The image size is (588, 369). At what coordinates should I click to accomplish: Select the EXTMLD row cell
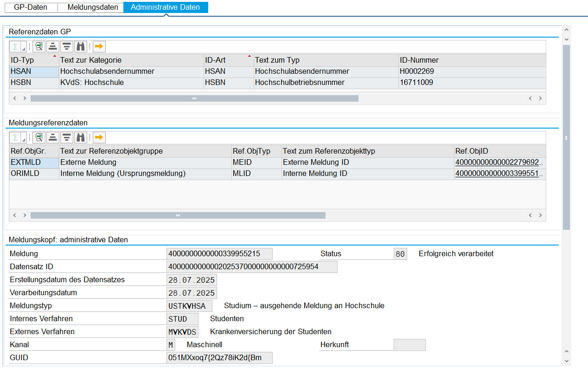[x=34, y=162]
